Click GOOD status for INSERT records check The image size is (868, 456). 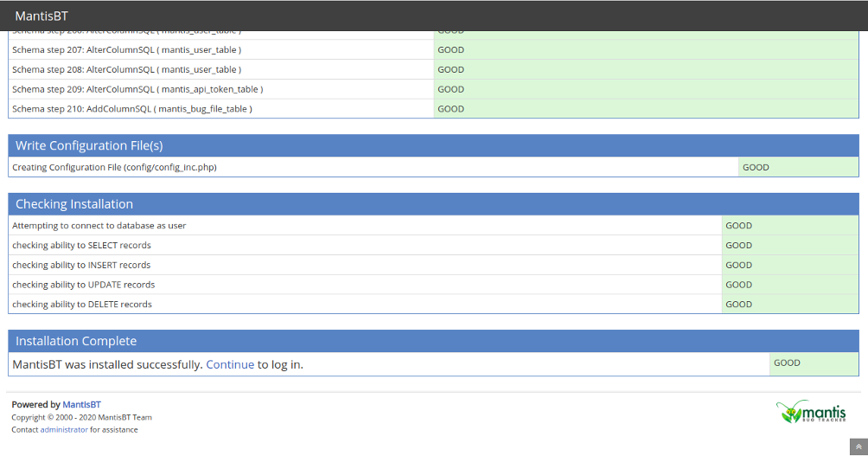738,265
